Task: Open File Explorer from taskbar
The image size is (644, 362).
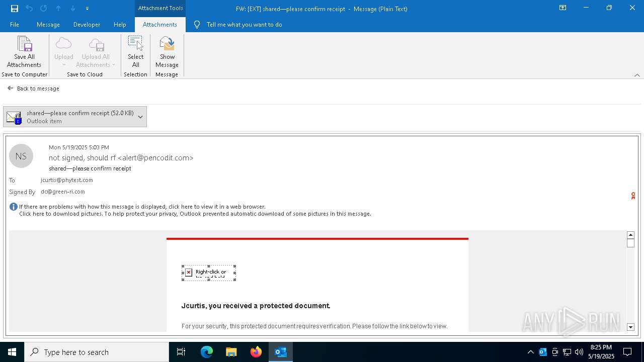Action: [x=231, y=352]
